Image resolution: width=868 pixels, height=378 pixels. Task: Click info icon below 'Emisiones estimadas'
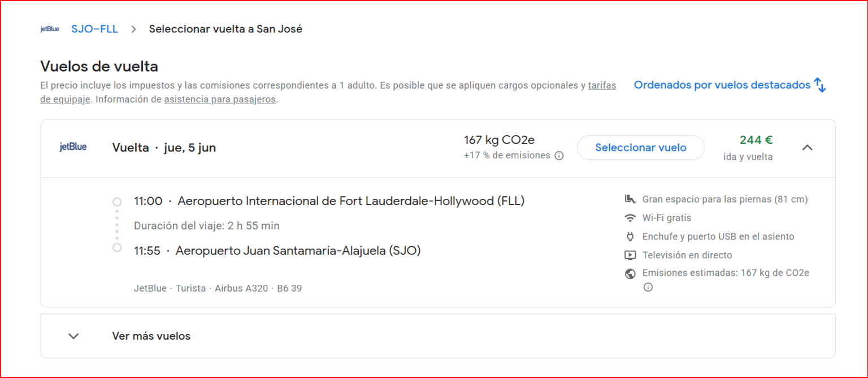(648, 287)
